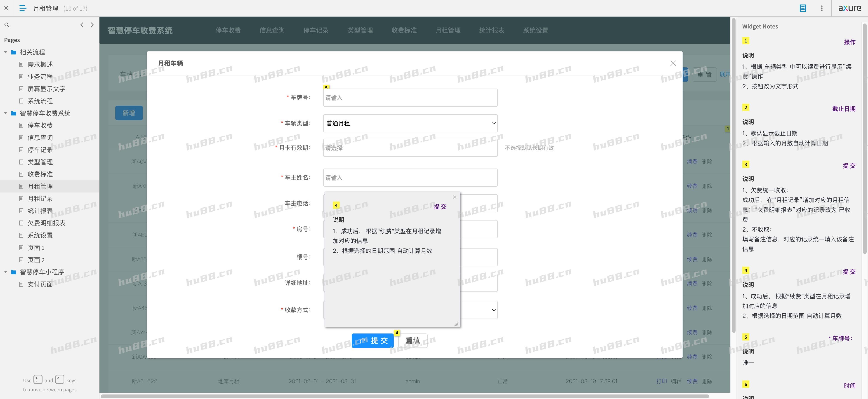Open the 收款方式 dropdown arrow

coord(493,310)
